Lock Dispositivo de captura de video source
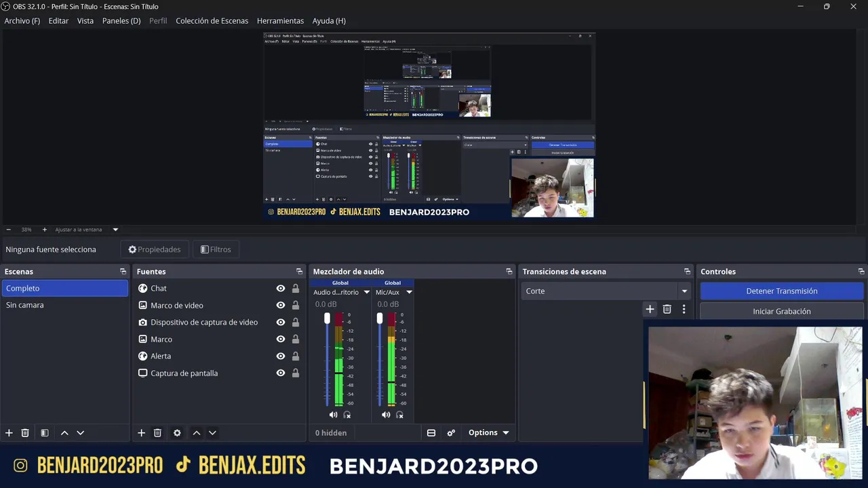Screen dimensions: 868x488 (296, 322)
